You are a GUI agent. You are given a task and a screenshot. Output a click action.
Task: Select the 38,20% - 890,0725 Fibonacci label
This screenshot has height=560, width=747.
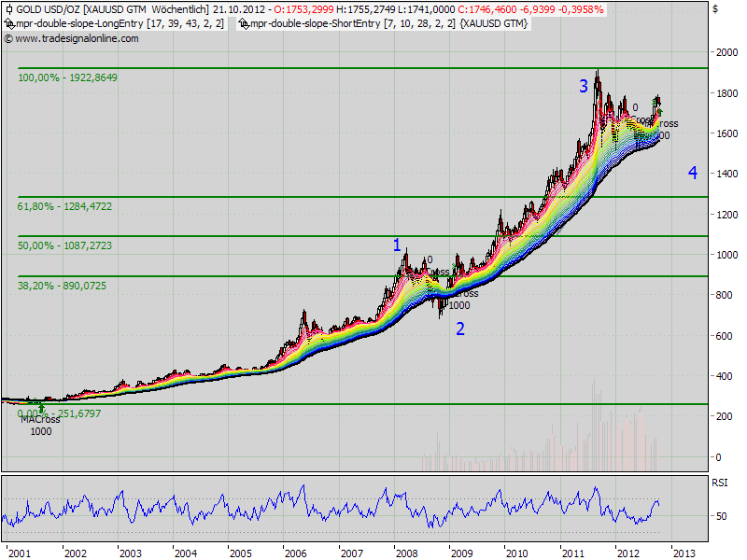click(x=62, y=286)
